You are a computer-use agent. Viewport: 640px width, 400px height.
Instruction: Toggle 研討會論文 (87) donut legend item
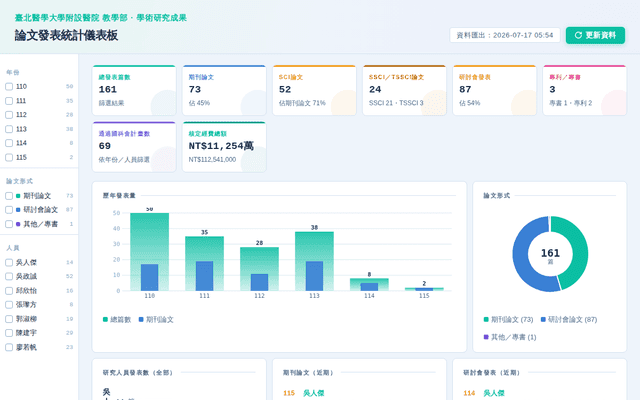569,320
